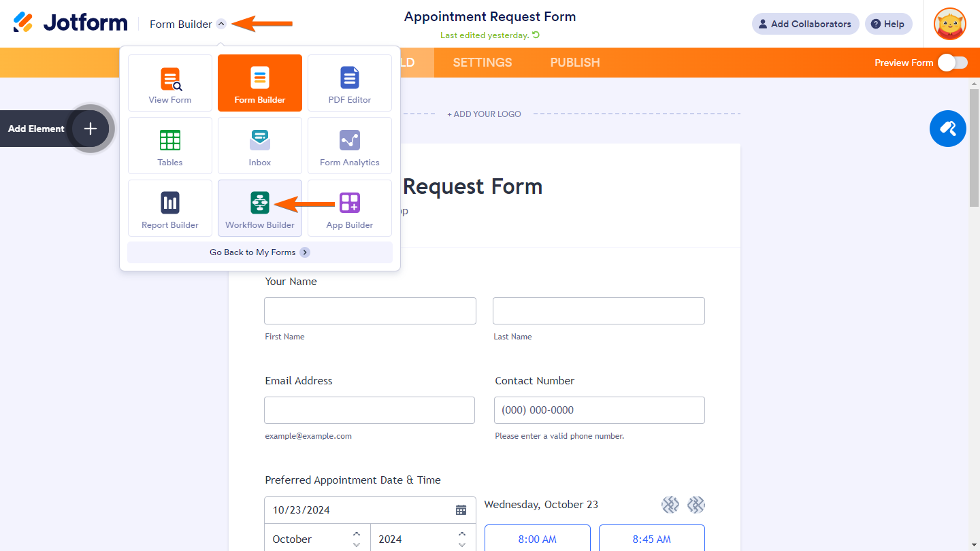Open the Form Designer paint roller
Image resolution: width=980 pixels, height=551 pixels.
[947, 129]
